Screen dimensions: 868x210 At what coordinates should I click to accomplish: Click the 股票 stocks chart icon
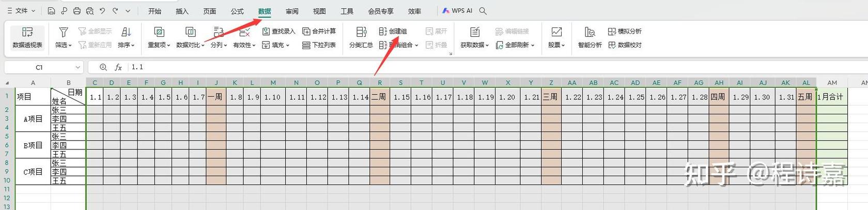(556, 32)
